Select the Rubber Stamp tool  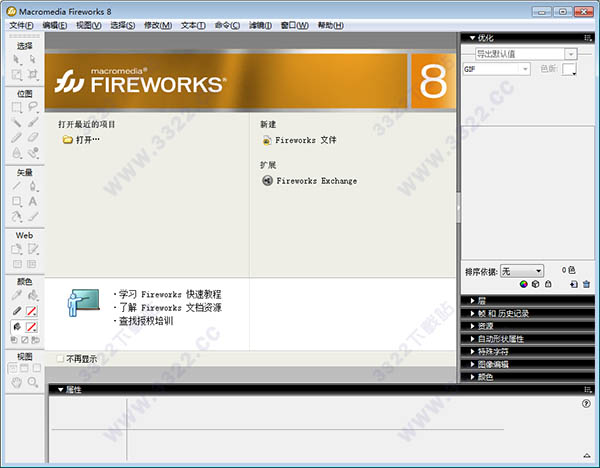(x=33, y=153)
